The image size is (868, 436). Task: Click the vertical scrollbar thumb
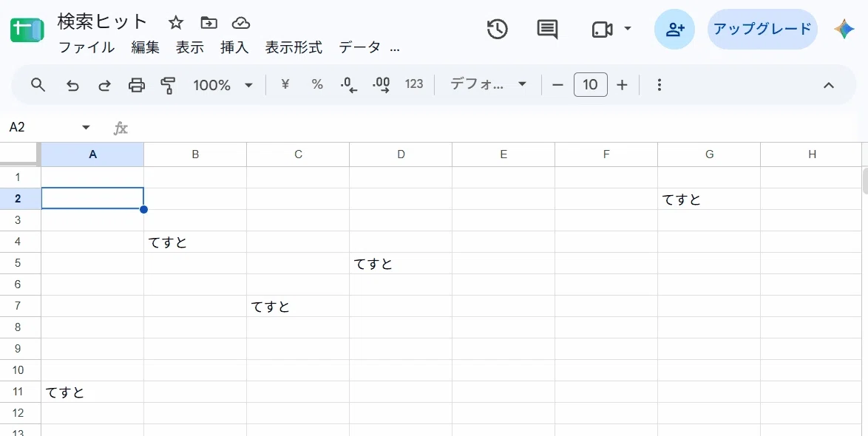pos(865,180)
